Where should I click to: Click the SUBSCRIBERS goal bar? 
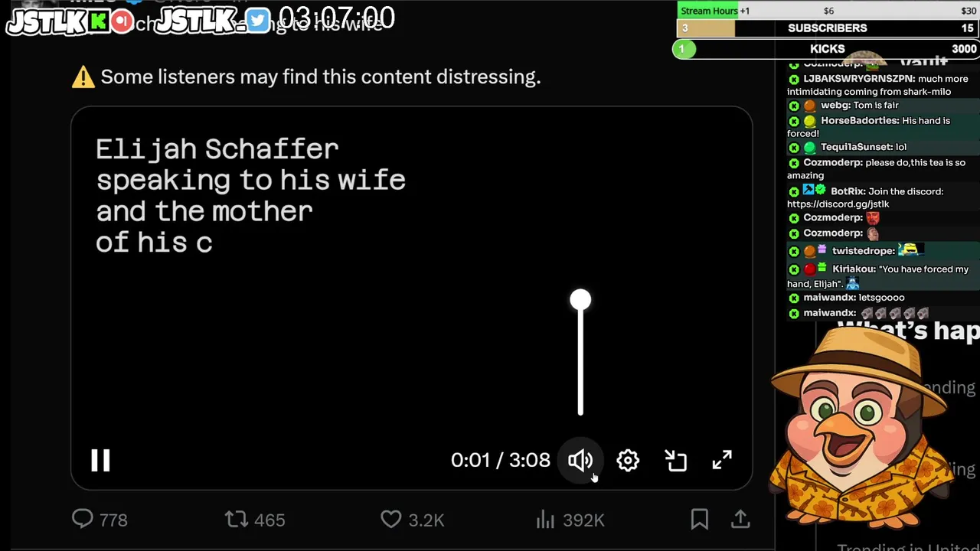tap(827, 28)
